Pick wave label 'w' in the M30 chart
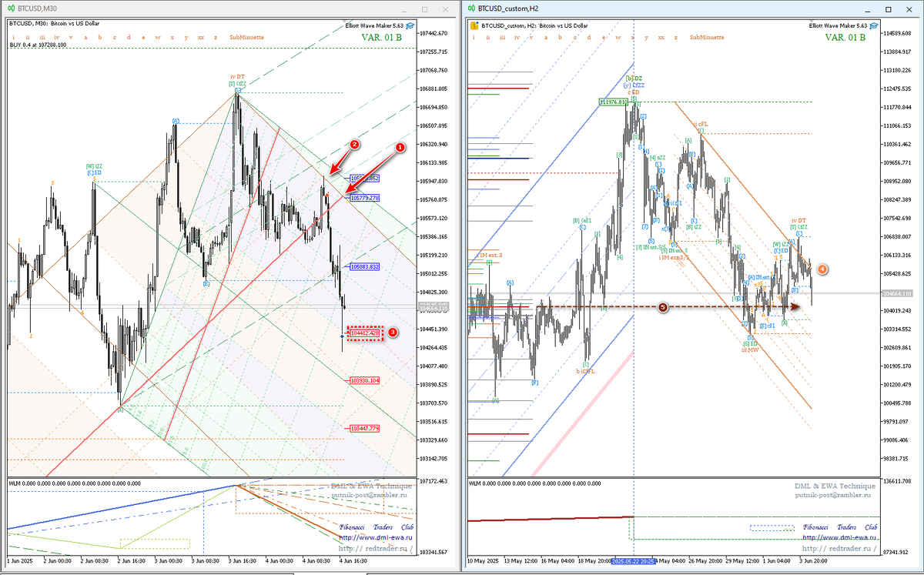This screenshot has height=575, width=924. pyautogui.click(x=157, y=37)
